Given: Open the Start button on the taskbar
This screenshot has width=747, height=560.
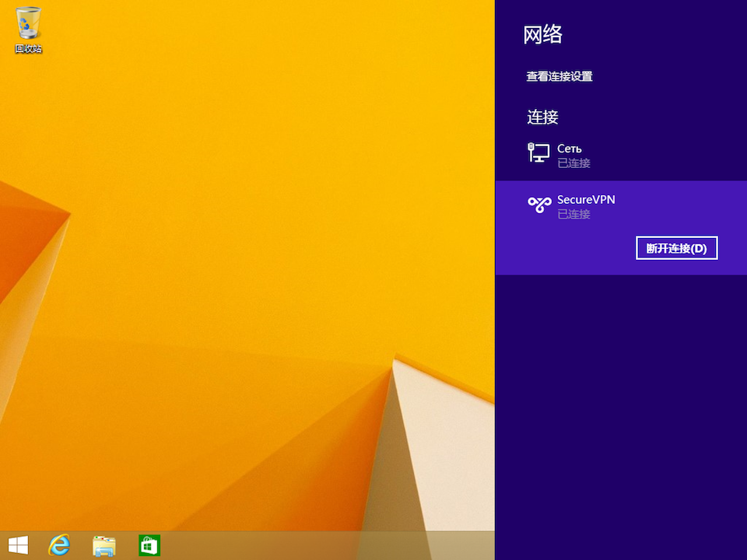Looking at the screenshot, I should (18, 545).
